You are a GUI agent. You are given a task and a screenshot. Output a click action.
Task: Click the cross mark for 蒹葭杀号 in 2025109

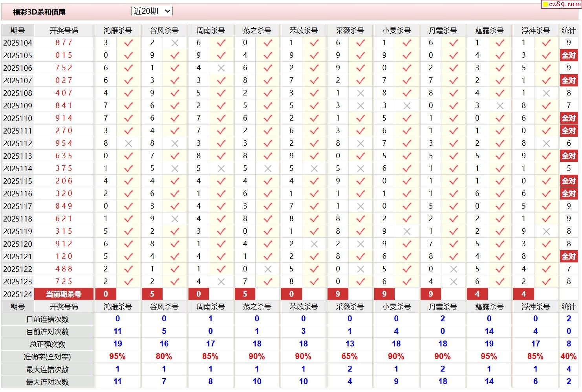tap(500, 106)
